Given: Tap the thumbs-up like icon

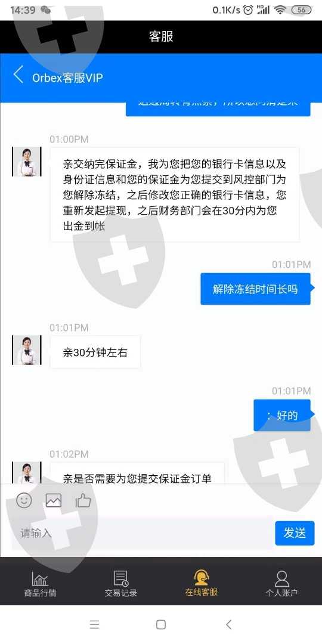Looking at the screenshot, I should [x=83, y=500].
